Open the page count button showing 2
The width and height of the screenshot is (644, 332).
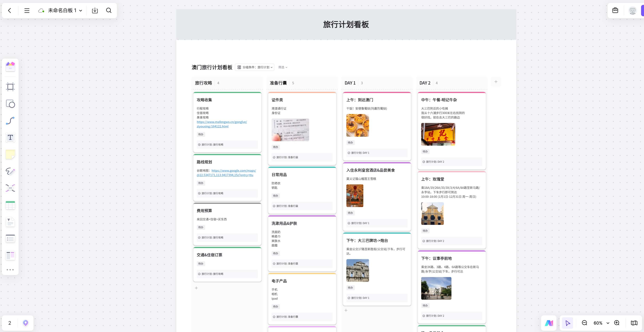click(x=10, y=323)
